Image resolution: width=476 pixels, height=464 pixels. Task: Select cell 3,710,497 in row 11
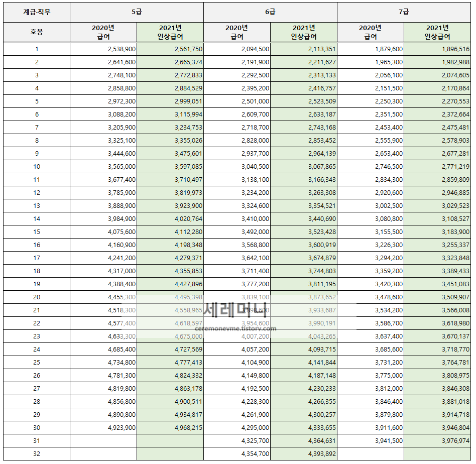coord(170,180)
